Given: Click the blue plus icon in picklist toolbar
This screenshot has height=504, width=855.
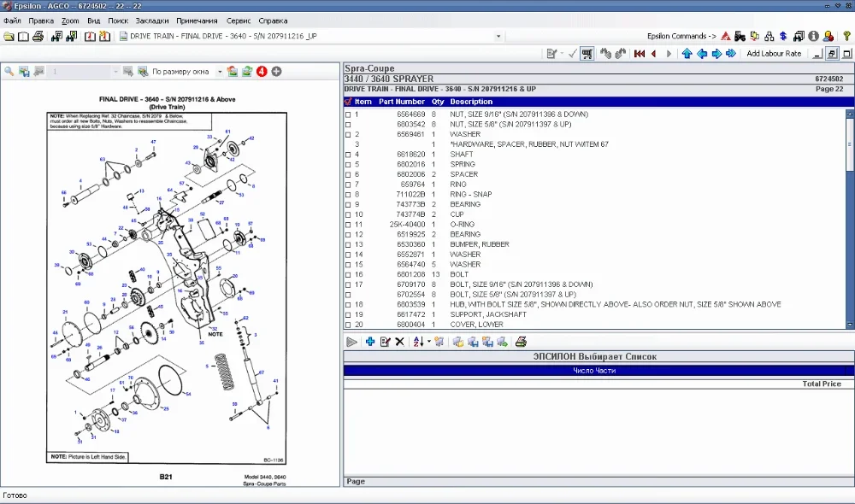Looking at the screenshot, I should [369, 342].
